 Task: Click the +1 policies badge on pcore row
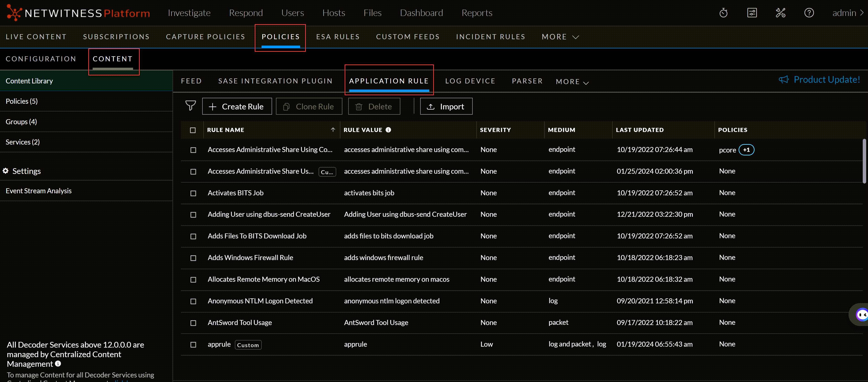click(746, 150)
